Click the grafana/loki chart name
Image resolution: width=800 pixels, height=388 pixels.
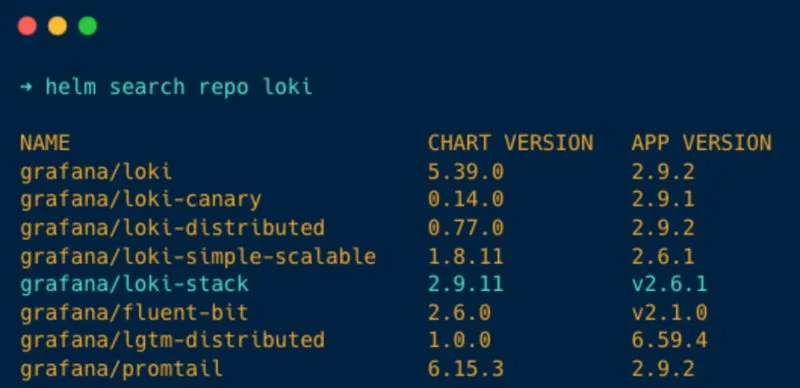[96, 172]
